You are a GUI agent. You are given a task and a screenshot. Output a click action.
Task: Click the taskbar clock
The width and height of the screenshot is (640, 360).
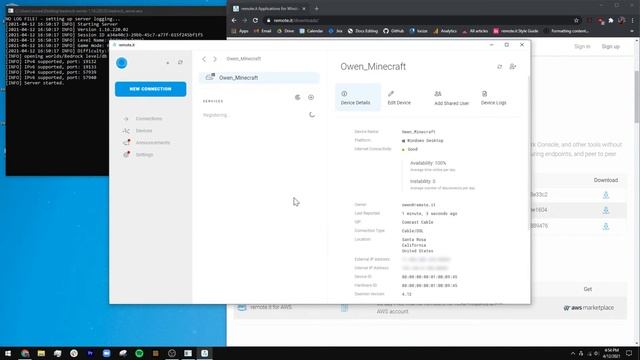click(611, 353)
